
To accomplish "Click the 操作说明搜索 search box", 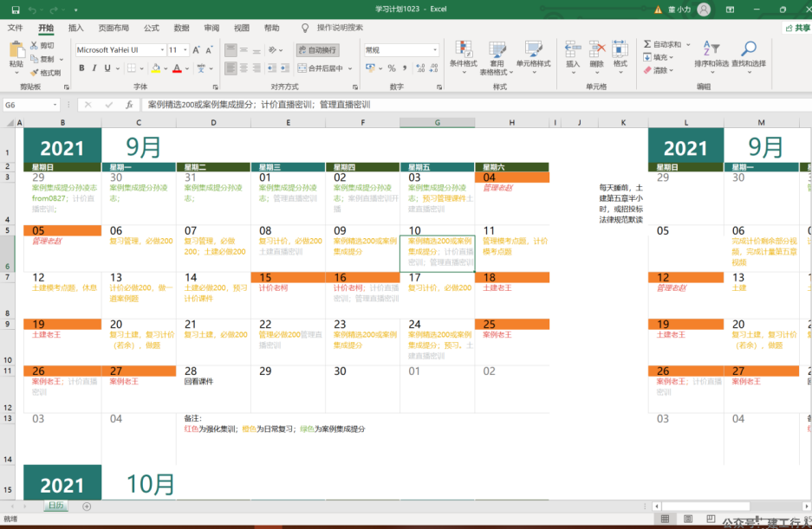I will [340, 28].
